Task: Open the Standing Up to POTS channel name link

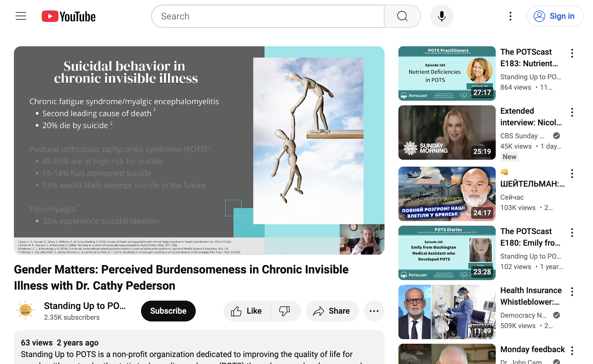Action: click(85, 306)
